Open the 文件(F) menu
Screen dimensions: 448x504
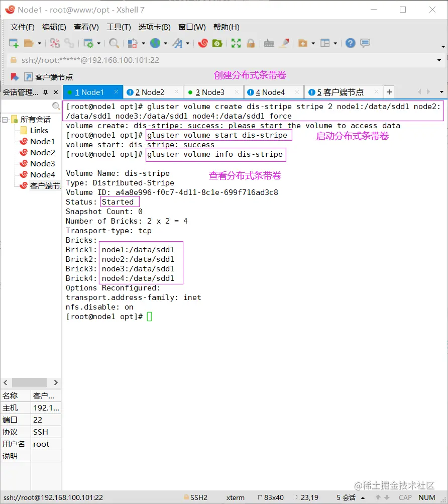click(23, 27)
